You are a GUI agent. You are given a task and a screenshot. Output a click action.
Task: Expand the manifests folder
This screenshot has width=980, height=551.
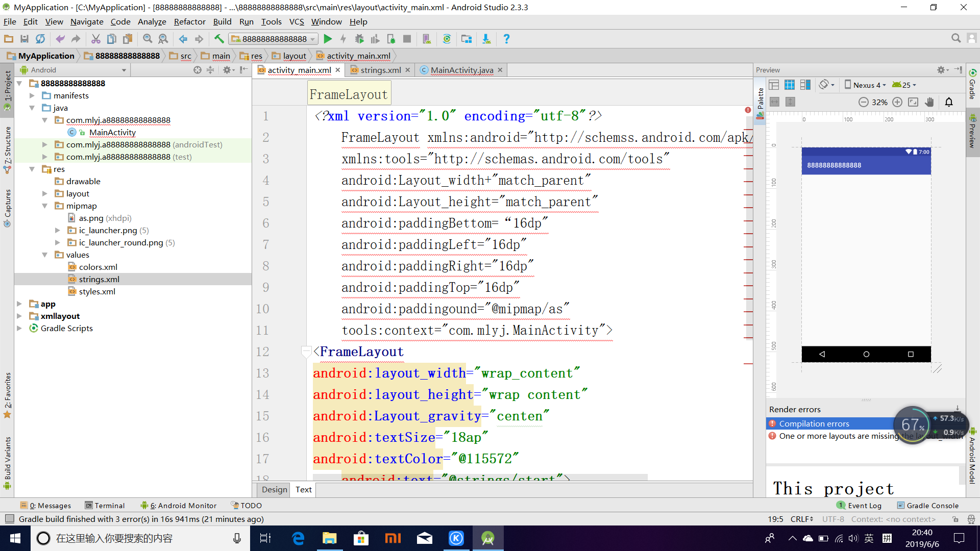tap(32, 95)
